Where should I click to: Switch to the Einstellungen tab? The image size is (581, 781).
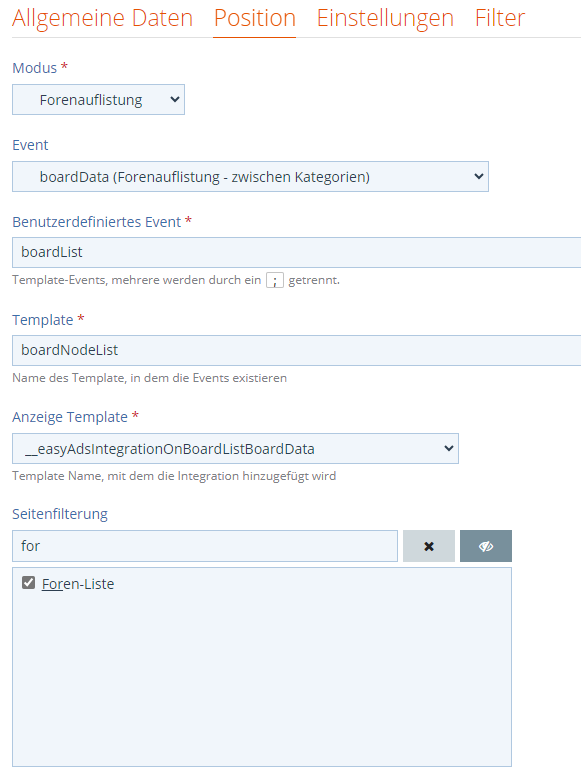click(x=385, y=18)
